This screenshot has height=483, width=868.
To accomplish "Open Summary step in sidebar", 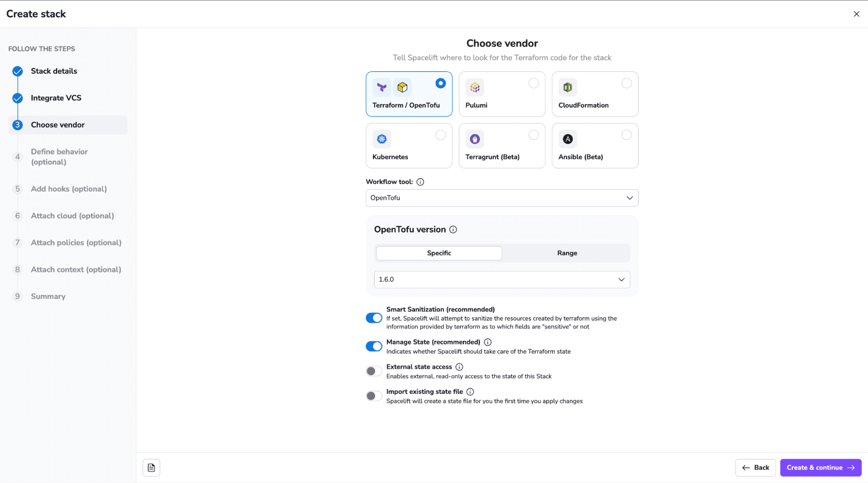I will click(48, 297).
